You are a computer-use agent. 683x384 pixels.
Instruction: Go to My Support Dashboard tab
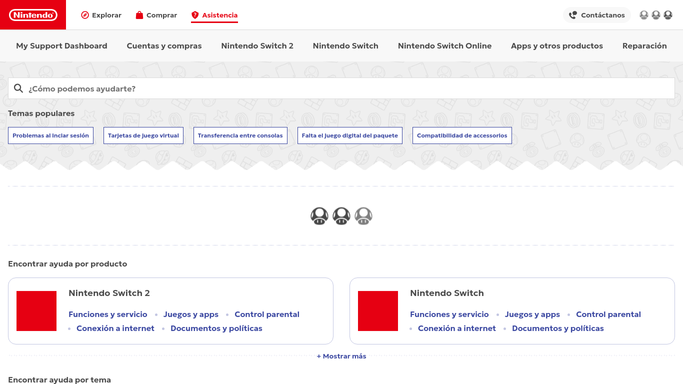(x=61, y=46)
